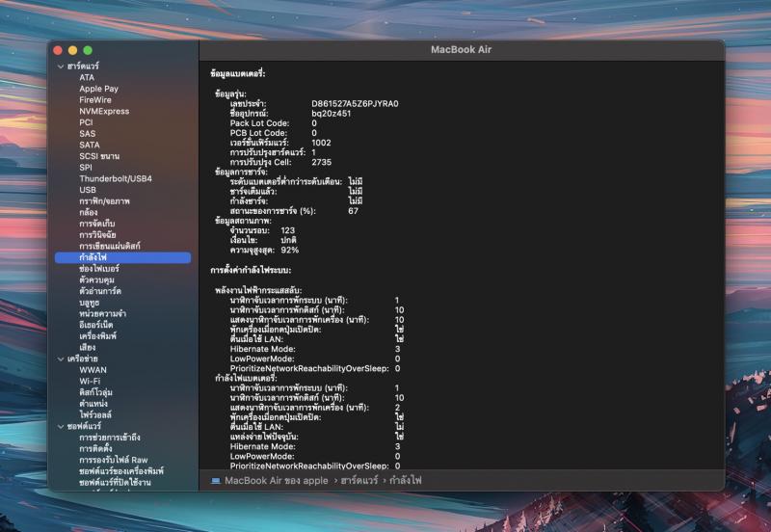This screenshot has height=532, width=771.
Task: Select SAS sidebar item
Action: (88, 134)
